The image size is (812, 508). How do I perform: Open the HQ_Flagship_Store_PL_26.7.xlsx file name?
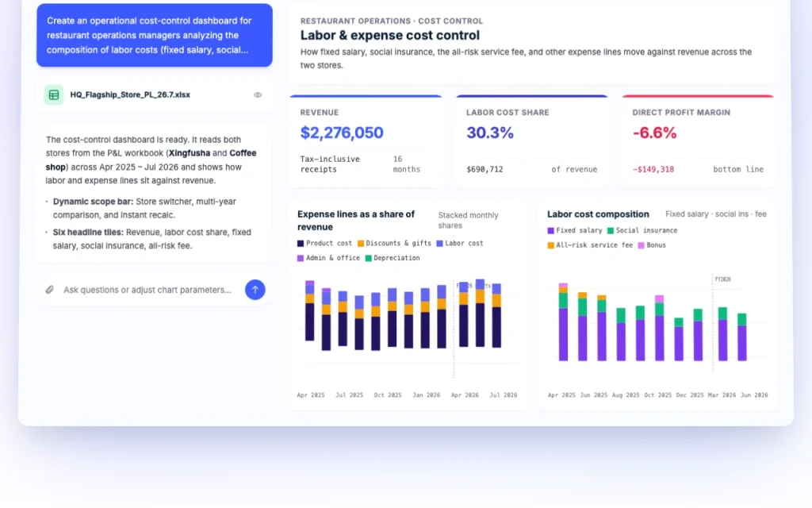pos(130,95)
